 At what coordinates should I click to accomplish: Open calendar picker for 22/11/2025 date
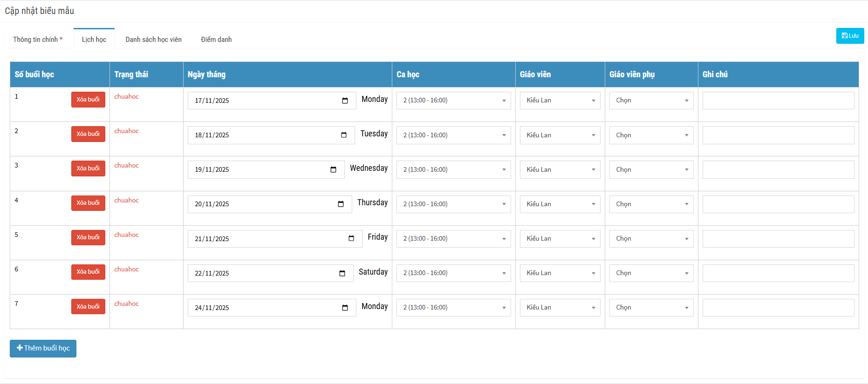342,273
